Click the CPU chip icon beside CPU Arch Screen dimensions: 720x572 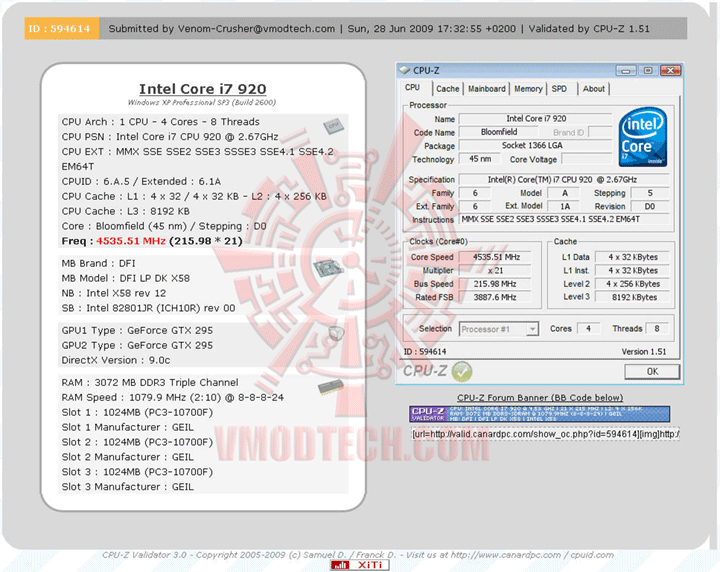[x=333, y=125]
